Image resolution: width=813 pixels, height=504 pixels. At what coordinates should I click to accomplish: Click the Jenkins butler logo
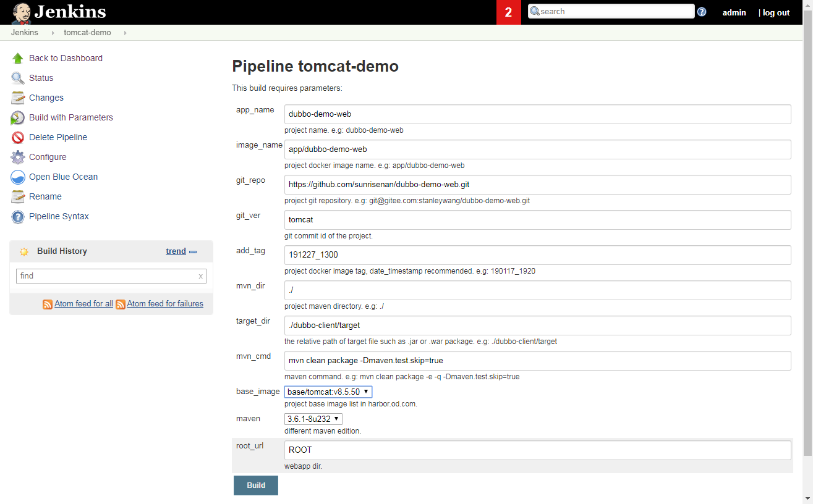(21, 12)
